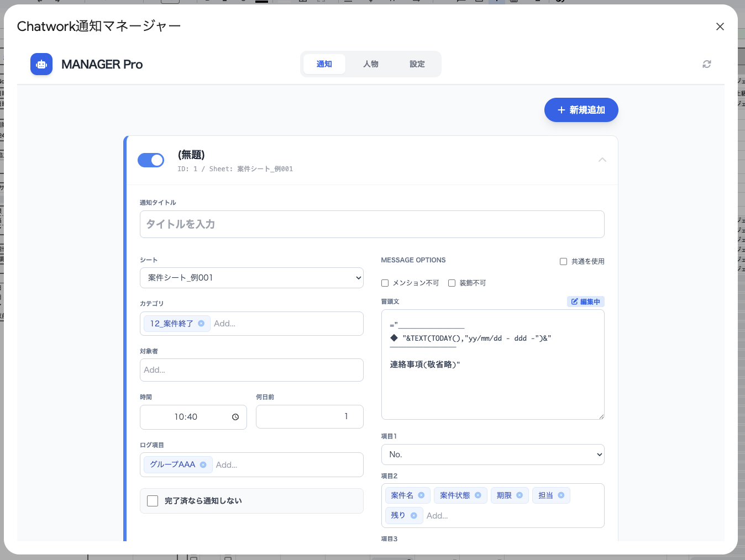This screenshot has height=560, width=745.
Task: Remove the 案件名 chip in 項目2
Action: (x=422, y=495)
